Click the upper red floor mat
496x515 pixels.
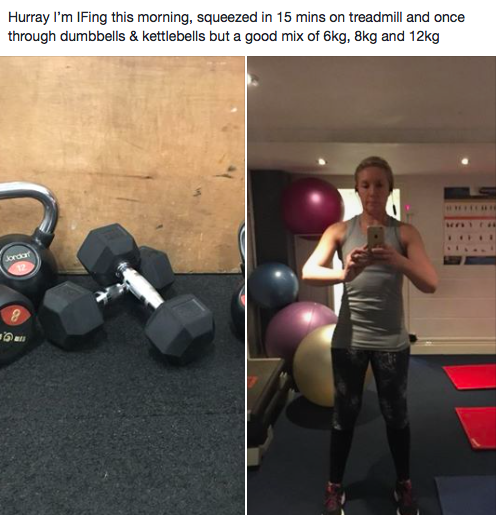tap(470, 377)
